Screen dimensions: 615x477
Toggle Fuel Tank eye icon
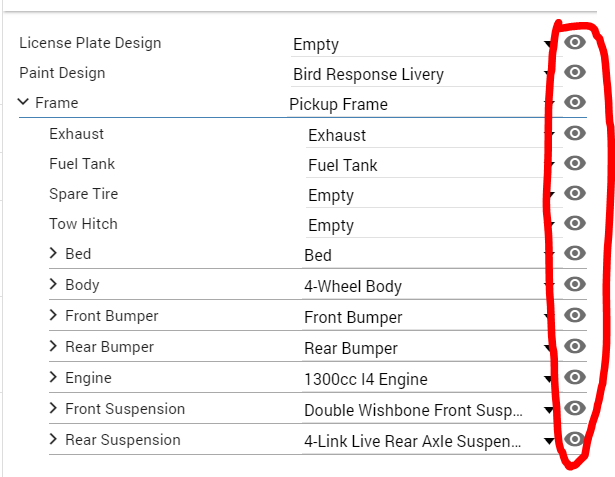(575, 163)
